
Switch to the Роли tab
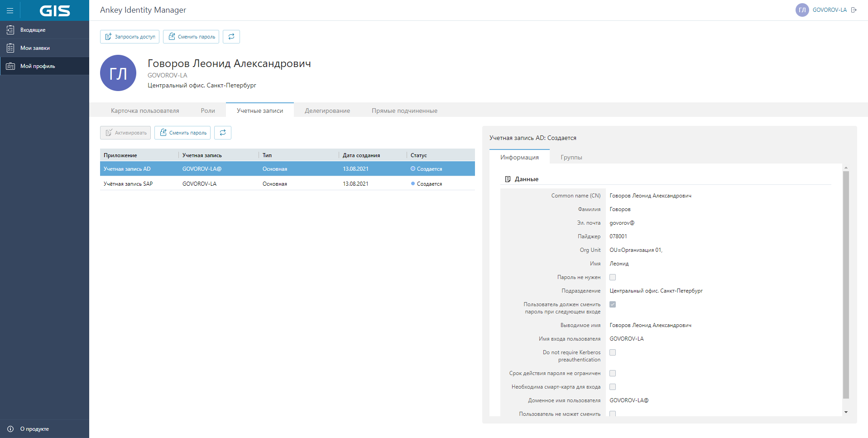click(208, 111)
